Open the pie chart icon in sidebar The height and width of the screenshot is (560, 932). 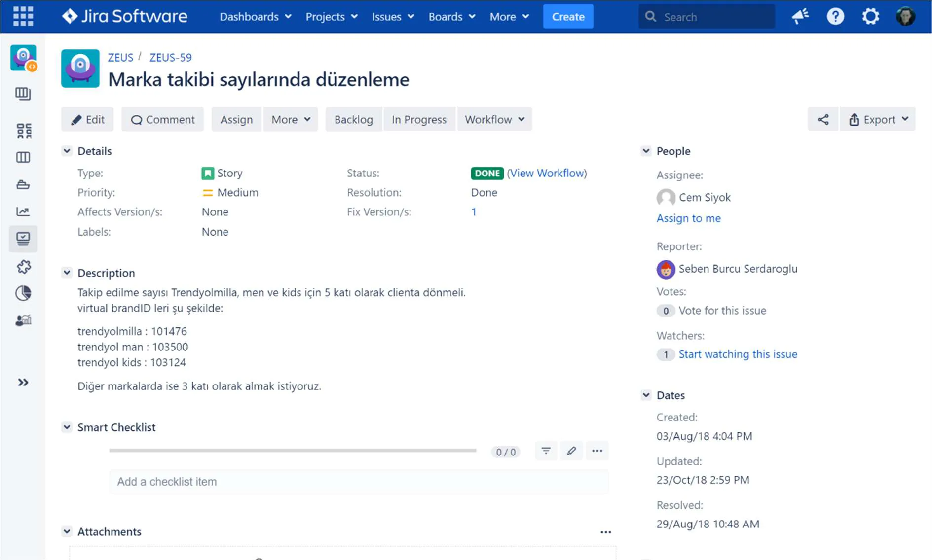click(x=23, y=293)
